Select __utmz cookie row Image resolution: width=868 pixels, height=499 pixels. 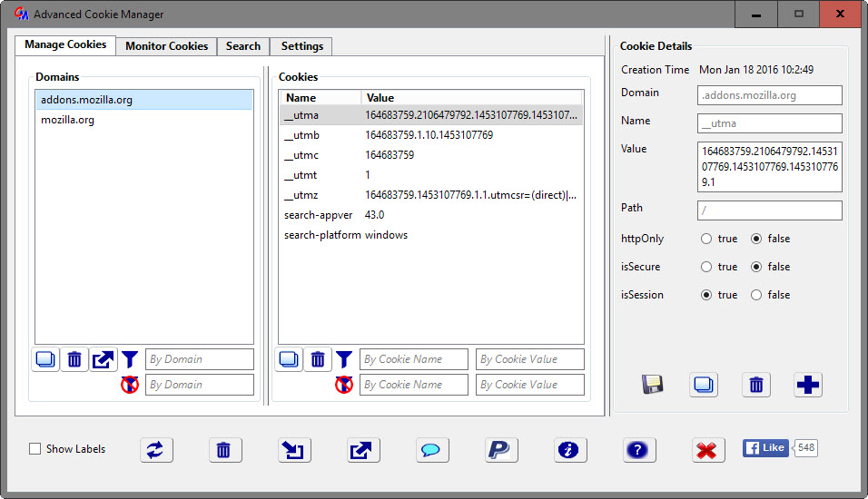point(431,195)
